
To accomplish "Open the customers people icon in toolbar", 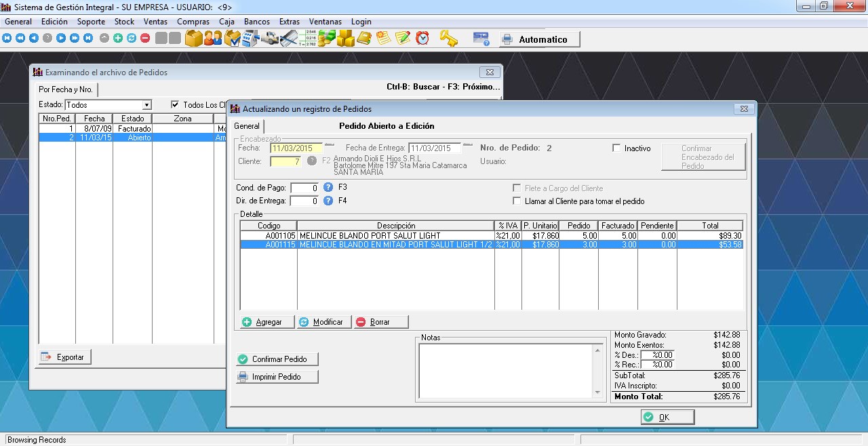I will (x=213, y=39).
